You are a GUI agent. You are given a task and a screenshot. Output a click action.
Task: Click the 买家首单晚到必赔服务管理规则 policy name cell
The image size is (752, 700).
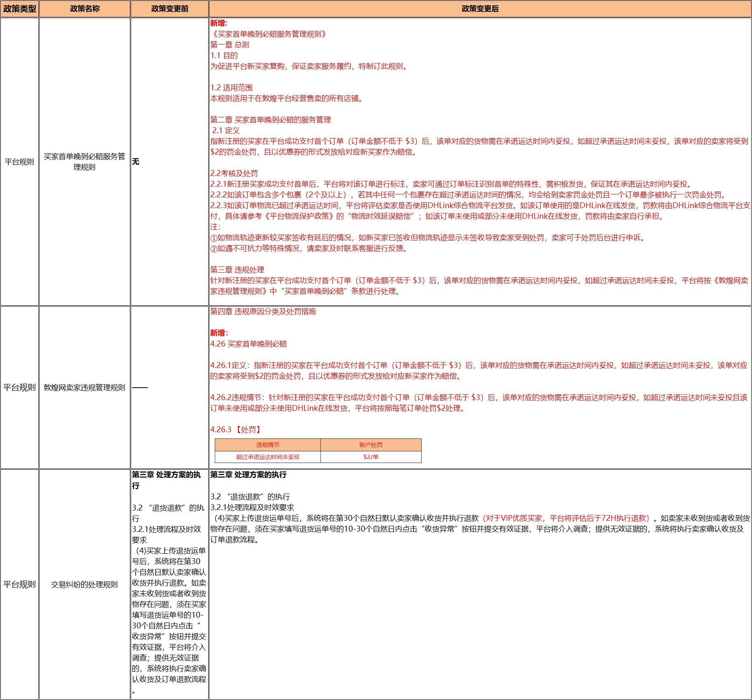(x=85, y=162)
